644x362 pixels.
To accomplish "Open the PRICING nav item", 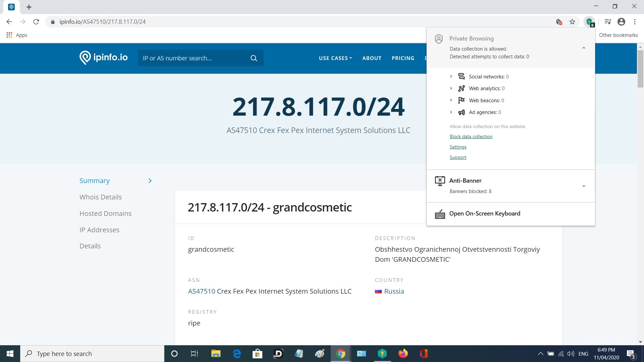I will (403, 58).
